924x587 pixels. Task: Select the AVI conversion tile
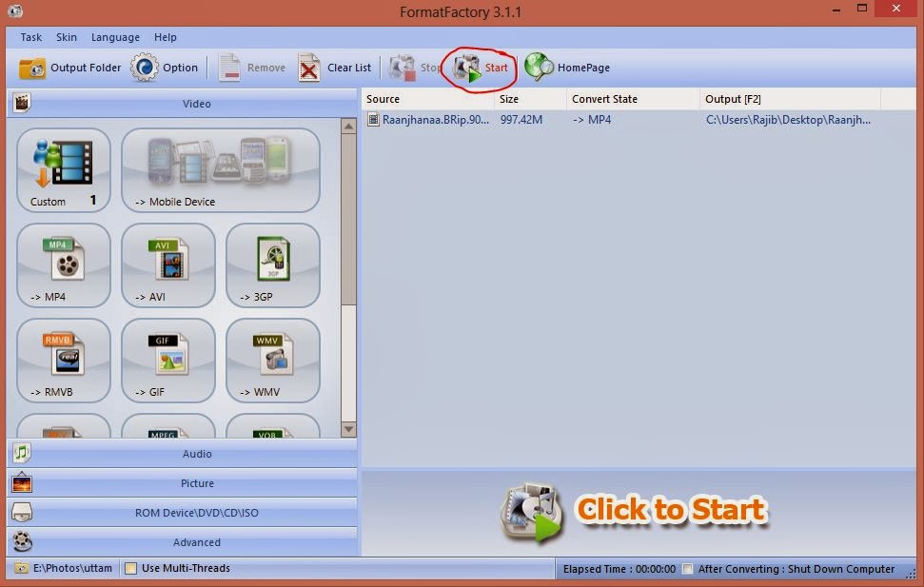(168, 265)
